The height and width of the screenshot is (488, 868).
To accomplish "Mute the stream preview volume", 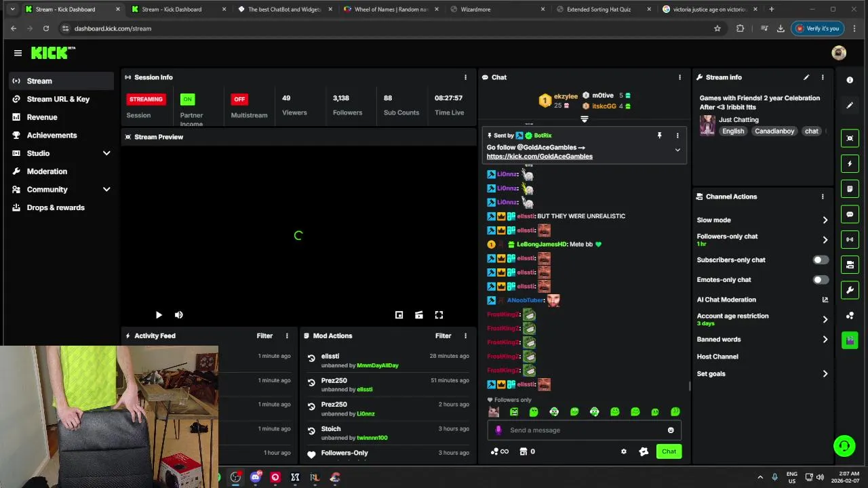I will click(x=179, y=315).
